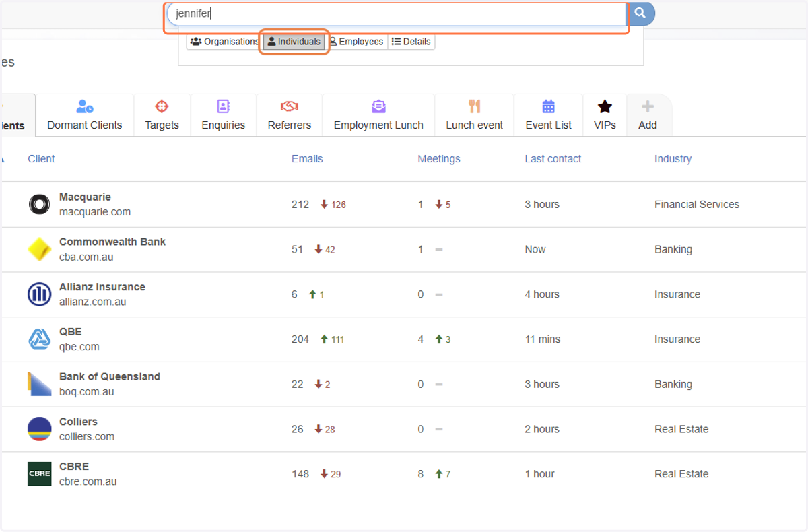Open the Commonwealth Bank client name
808x532 pixels.
(112, 242)
